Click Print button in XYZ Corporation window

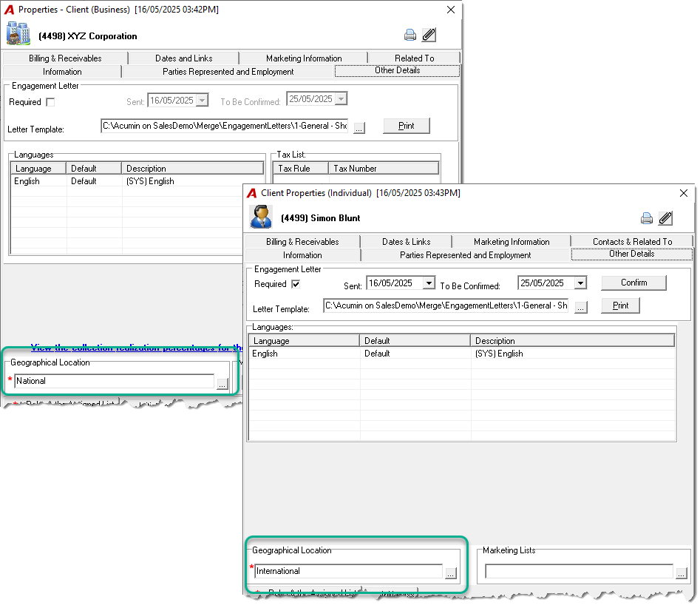[x=407, y=126]
